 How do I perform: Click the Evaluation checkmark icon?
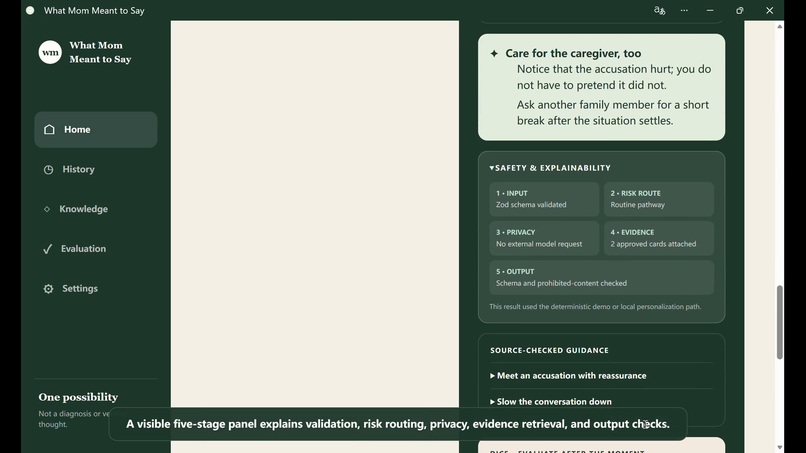(x=47, y=249)
